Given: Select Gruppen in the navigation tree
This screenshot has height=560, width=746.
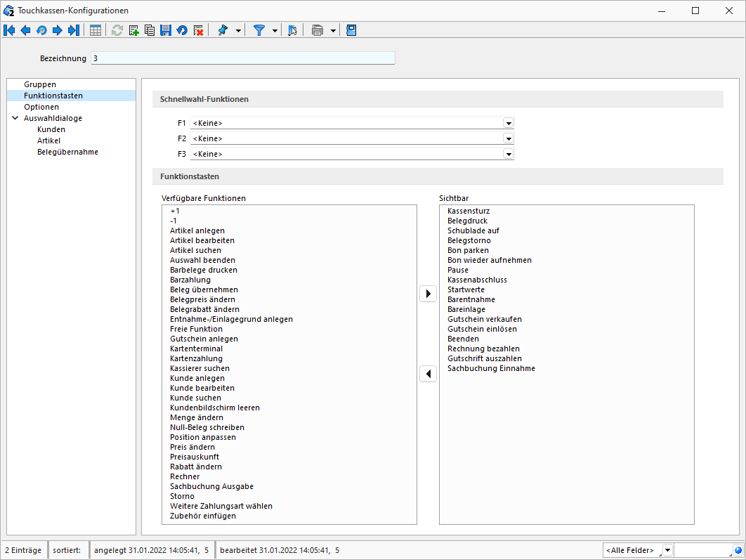Looking at the screenshot, I should point(40,84).
